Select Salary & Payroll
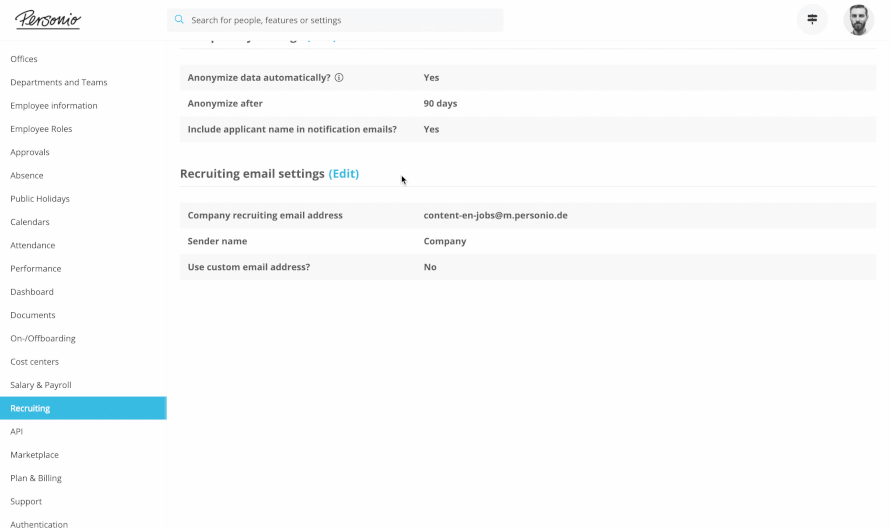The image size is (890, 529). 41,385
